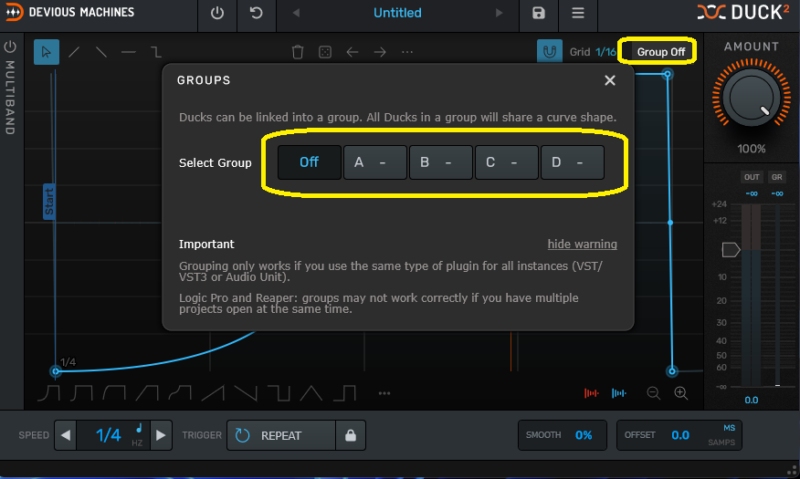This screenshot has height=479, width=800.
Task: Select group A
Action: click(374, 162)
